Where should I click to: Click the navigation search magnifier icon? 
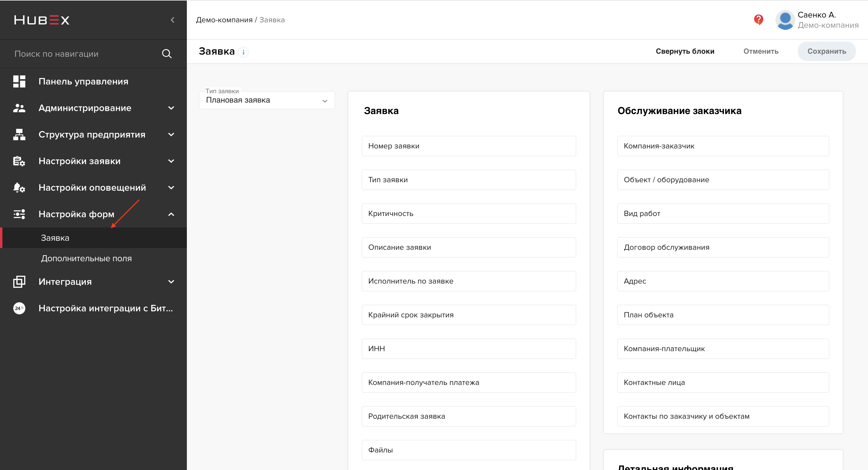167,54
